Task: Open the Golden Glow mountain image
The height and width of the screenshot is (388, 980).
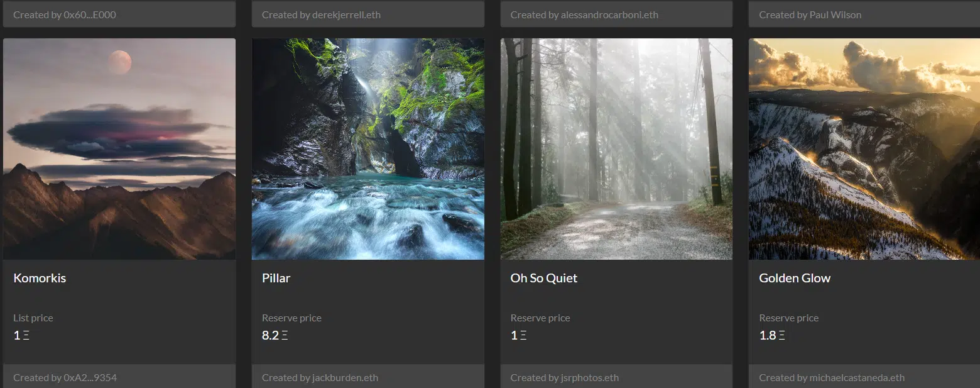Action: click(x=864, y=149)
